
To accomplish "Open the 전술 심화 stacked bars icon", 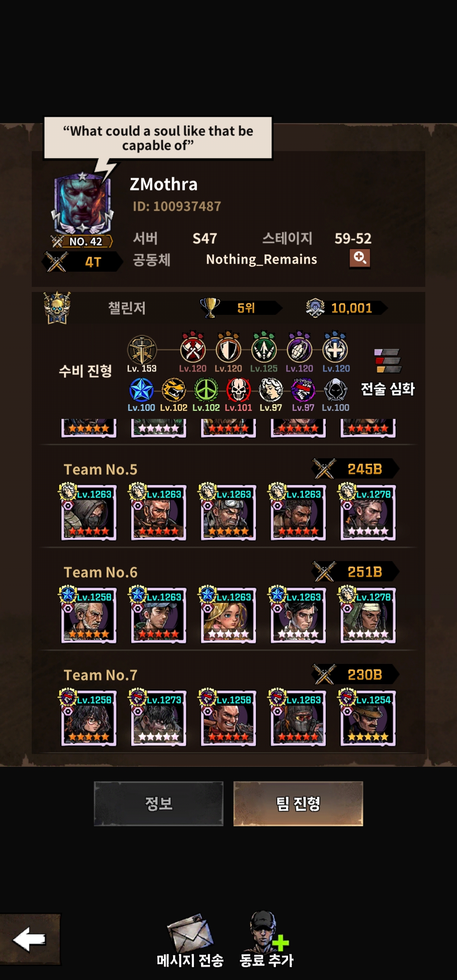I will pos(388,361).
